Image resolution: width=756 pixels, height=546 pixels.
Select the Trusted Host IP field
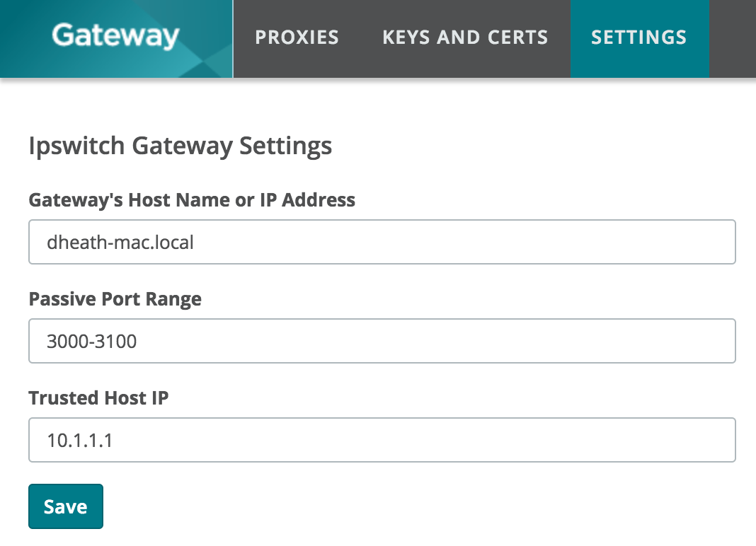(x=382, y=440)
